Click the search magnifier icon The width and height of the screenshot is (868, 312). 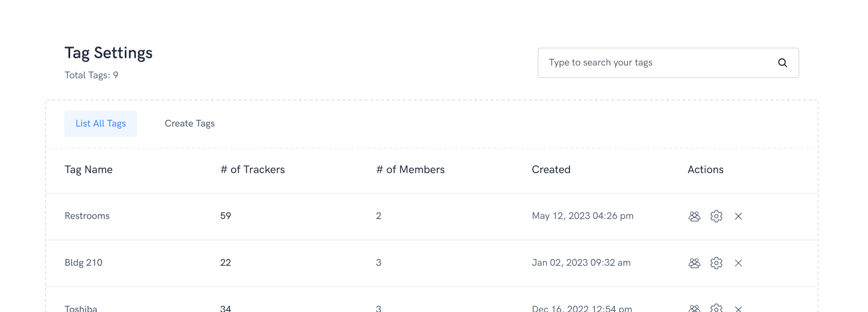[x=782, y=63]
